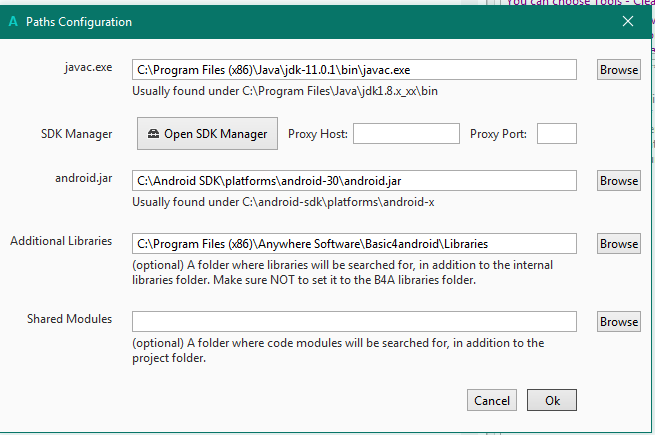Image resolution: width=655 pixels, height=435 pixels.
Task: Focus the Proxy Port text box
Action: click(x=557, y=134)
